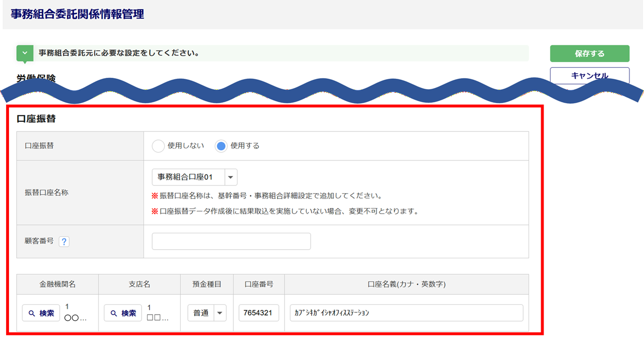Screen dimensions: 644x340
Task: Focus the 顧客番号 text field
Action: (x=231, y=241)
